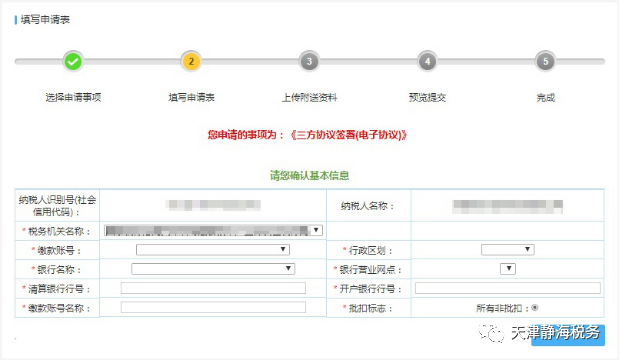This screenshot has height=360, width=620.
Task: Click the 批扣标志 label
Action: click(368, 308)
